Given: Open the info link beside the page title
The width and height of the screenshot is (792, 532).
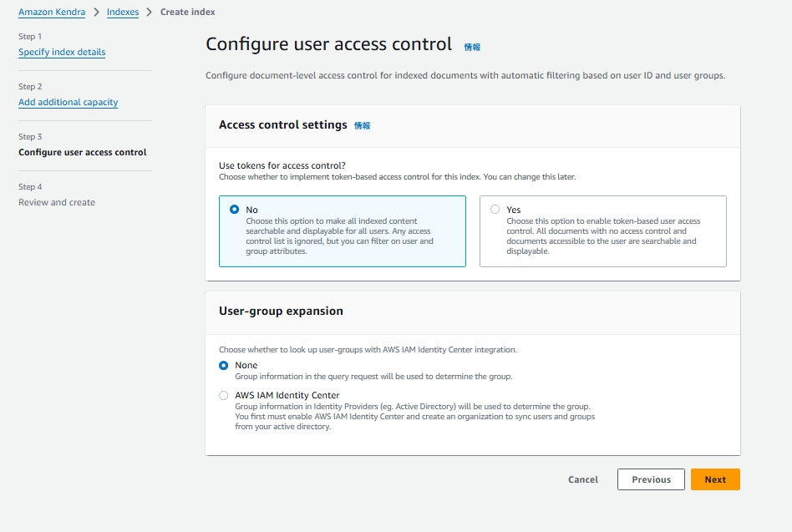Looking at the screenshot, I should point(472,48).
